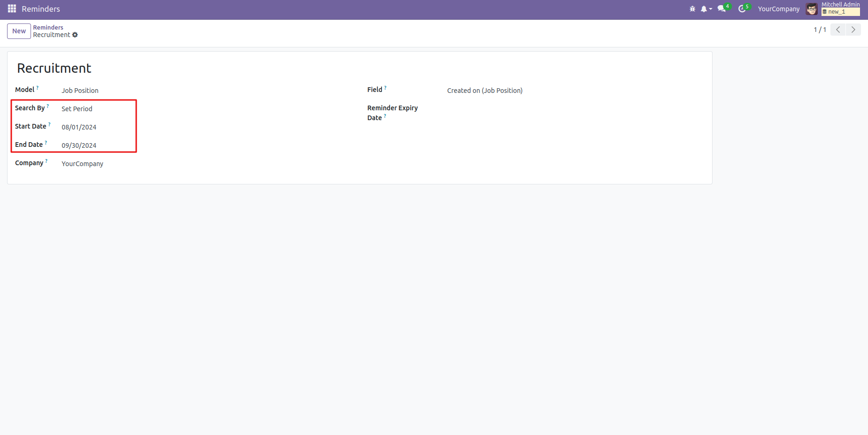Viewport: 868px width, 435px height.
Task: Follow the Reminders breadcrumb link
Action: 48,27
